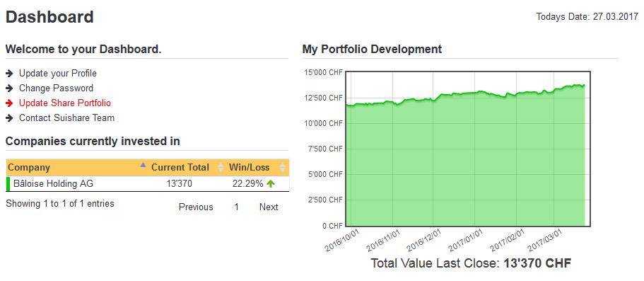Viewport: 644px width, 281px height.
Task: Go to the Next table page
Action: 269,207
